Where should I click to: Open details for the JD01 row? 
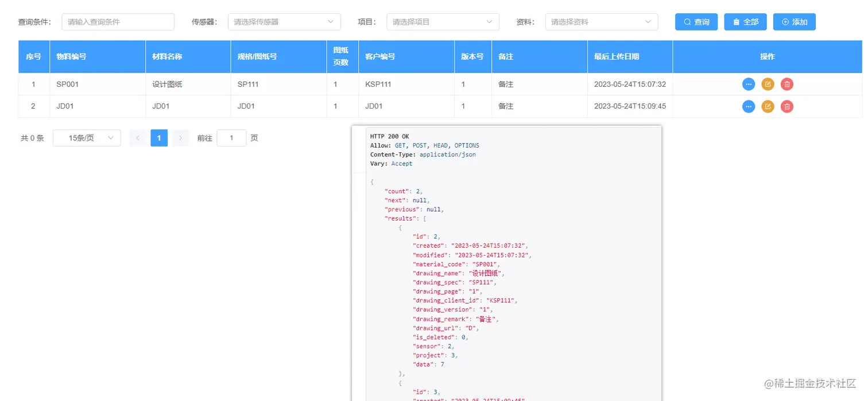pyautogui.click(x=748, y=106)
